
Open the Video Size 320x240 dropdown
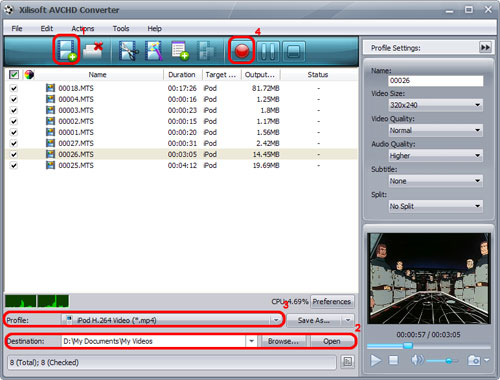pyautogui.click(x=436, y=105)
